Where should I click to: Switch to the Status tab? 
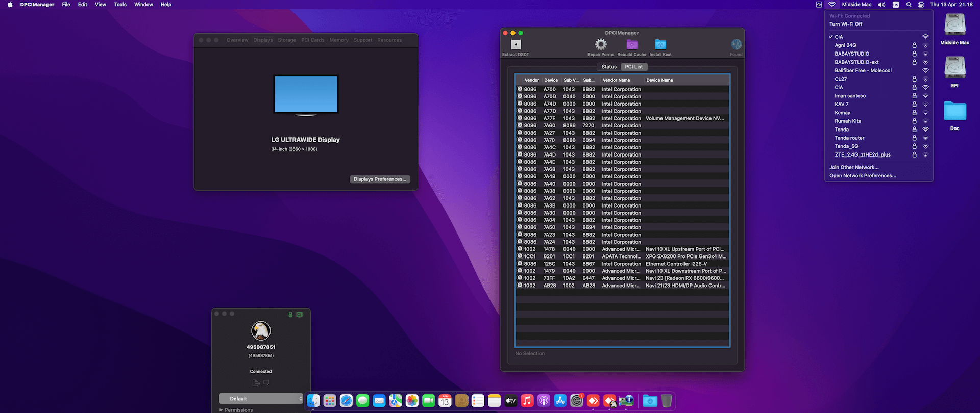pos(608,67)
